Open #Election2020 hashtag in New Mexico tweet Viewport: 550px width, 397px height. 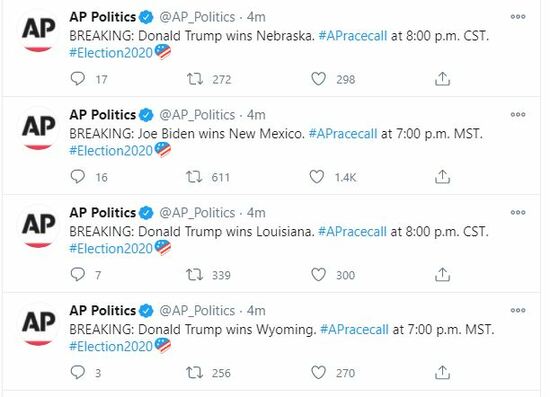(111, 151)
